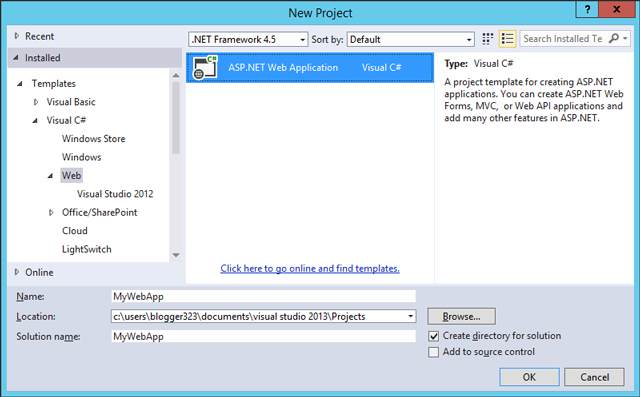Click the ASP.NET Web Application template icon
Viewport: 640px width, 397px height.
pyautogui.click(x=205, y=68)
